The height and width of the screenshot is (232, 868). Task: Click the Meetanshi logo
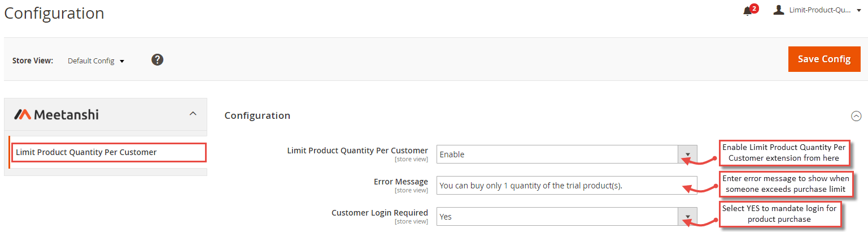click(56, 114)
